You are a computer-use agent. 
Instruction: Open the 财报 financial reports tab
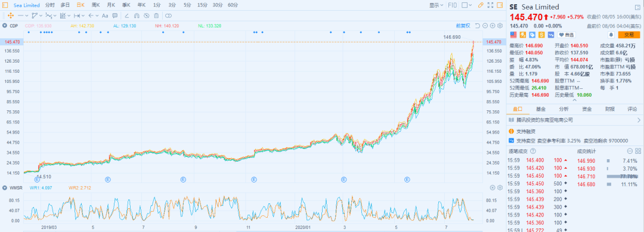610,109
